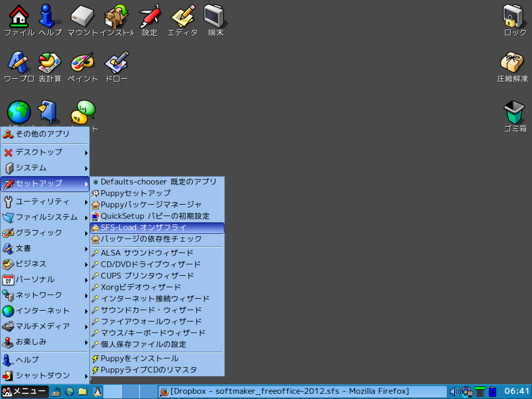Expand the 文書 submenu
Viewport: 532px width, 399px height.
(x=45, y=249)
